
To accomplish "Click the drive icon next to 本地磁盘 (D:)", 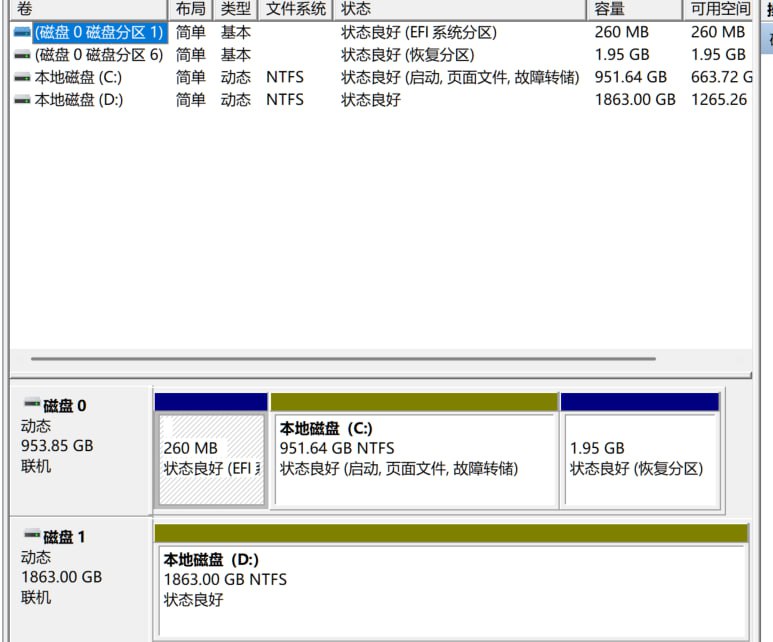I will [x=22, y=100].
